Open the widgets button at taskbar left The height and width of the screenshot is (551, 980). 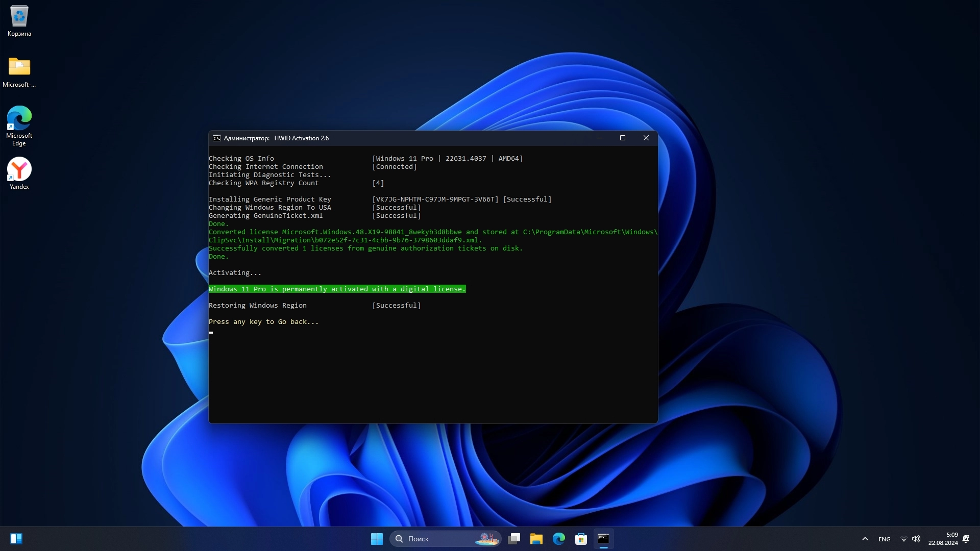tap(16, 539)
